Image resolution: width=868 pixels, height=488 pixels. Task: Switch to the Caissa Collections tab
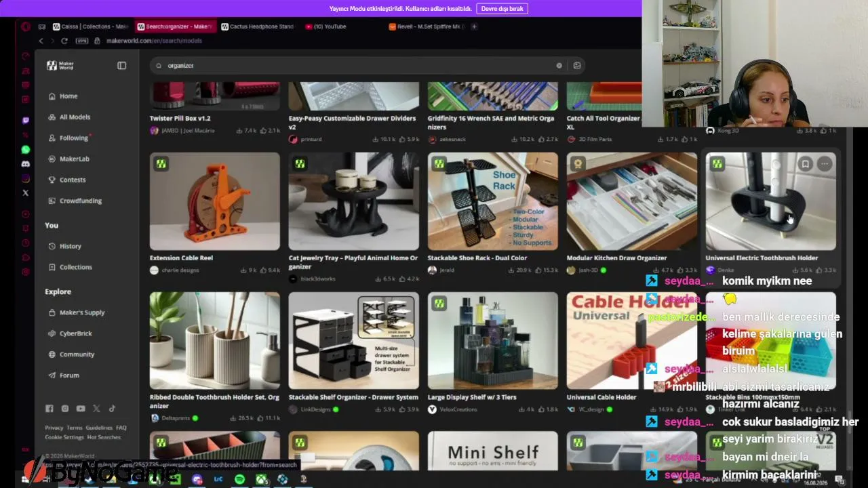(91, 26)
